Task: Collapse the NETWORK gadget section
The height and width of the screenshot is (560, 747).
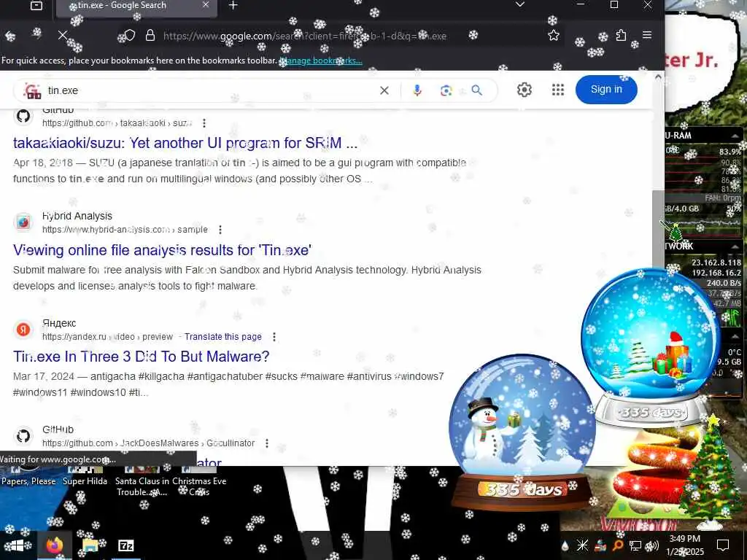Action: [x=735, y=246]
